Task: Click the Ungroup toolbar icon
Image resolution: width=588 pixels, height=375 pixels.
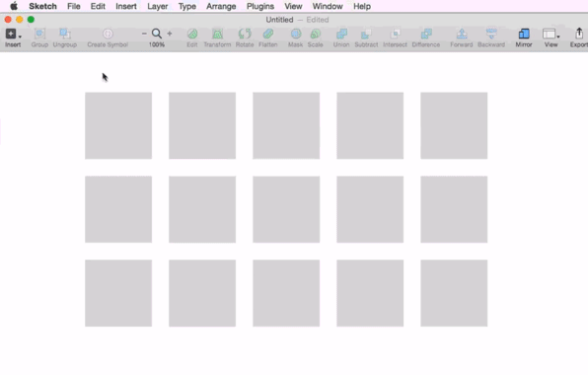Action: (65, 34)
